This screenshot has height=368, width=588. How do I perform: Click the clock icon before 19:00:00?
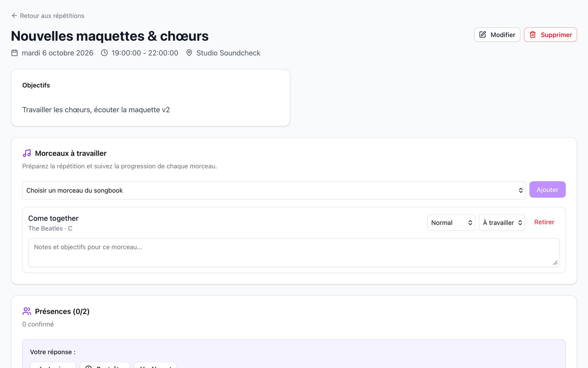pos(104,53)
